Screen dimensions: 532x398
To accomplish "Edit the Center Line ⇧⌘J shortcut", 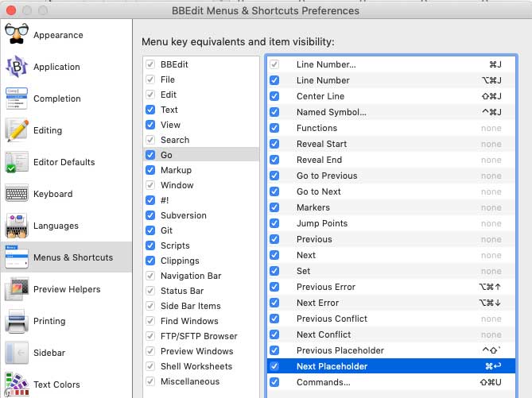I will coord(491,96).
